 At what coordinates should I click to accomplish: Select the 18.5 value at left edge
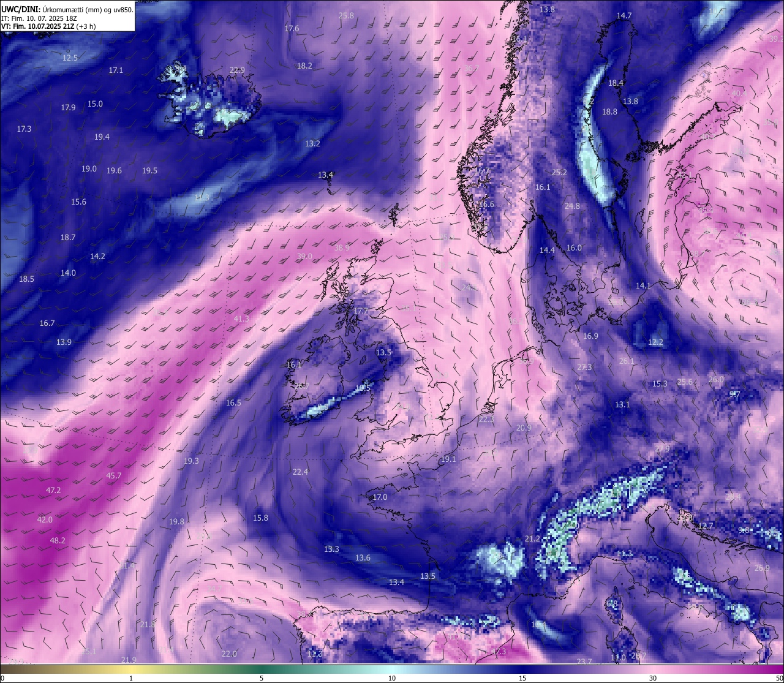tap(26, 279)
